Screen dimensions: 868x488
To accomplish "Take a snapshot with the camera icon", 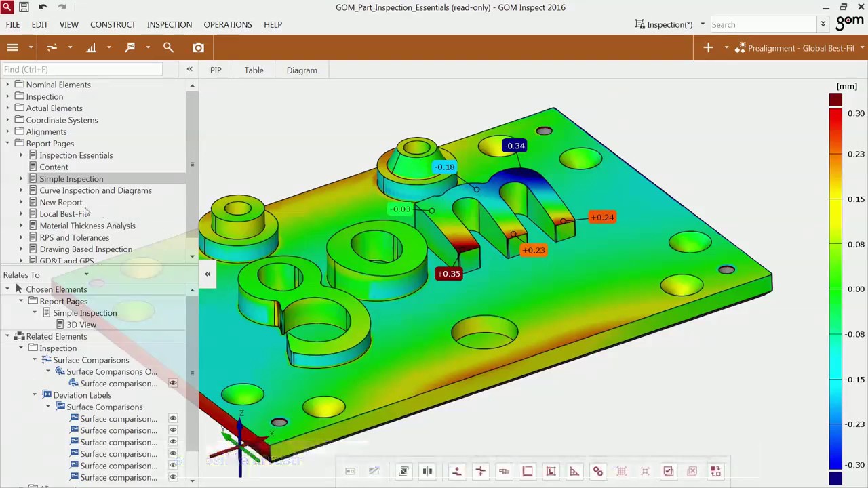I will [x=198, y=47].
